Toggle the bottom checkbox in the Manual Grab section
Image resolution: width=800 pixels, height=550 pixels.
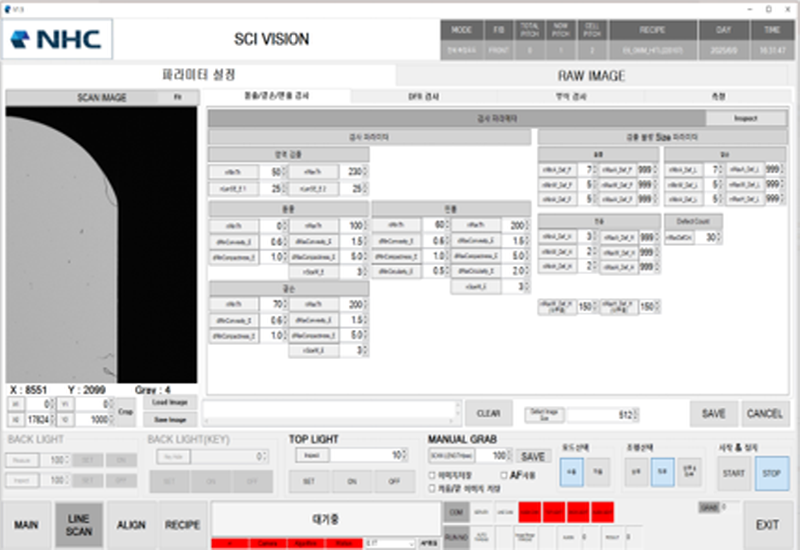coord(432,488)
